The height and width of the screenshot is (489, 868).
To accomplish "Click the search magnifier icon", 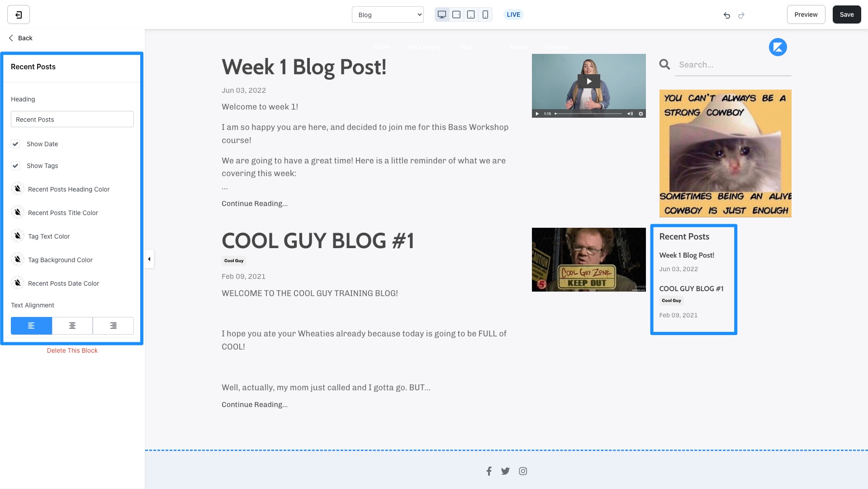I will tap(664, 64).
